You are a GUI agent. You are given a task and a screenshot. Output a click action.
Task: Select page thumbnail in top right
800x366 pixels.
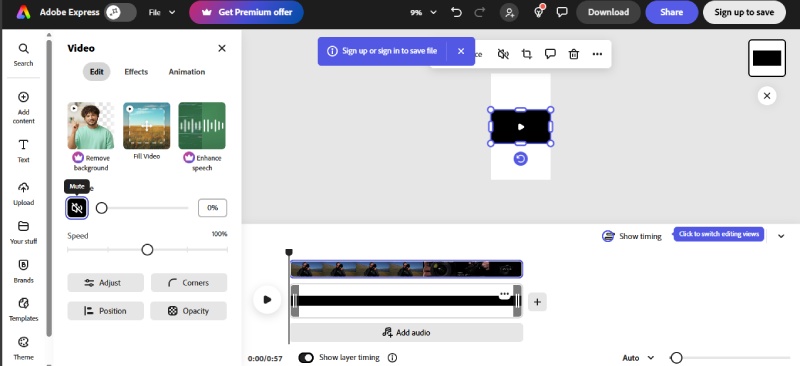click(x=767, y=58)
